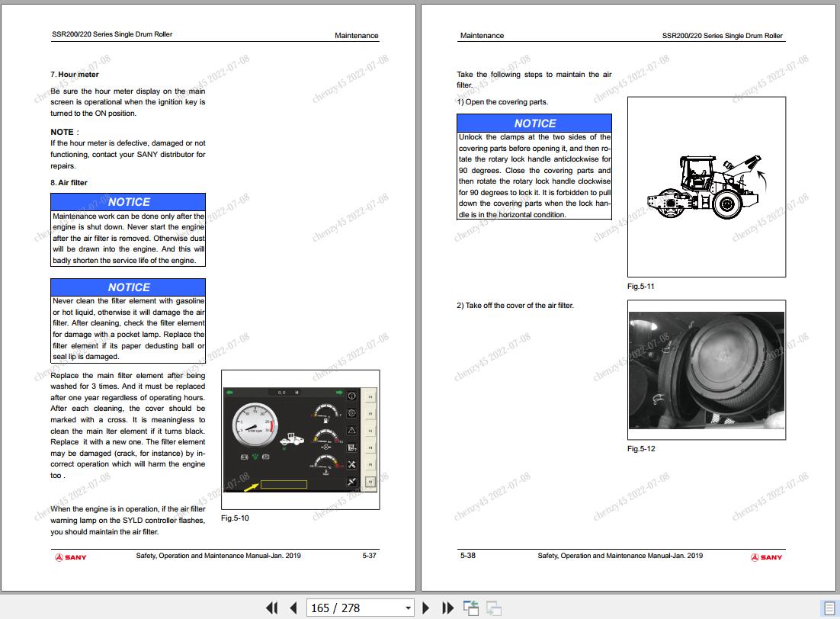840x619 pixels.
Task: Click the info icon in Fig.5-10 display
Action: pos(351,396)
